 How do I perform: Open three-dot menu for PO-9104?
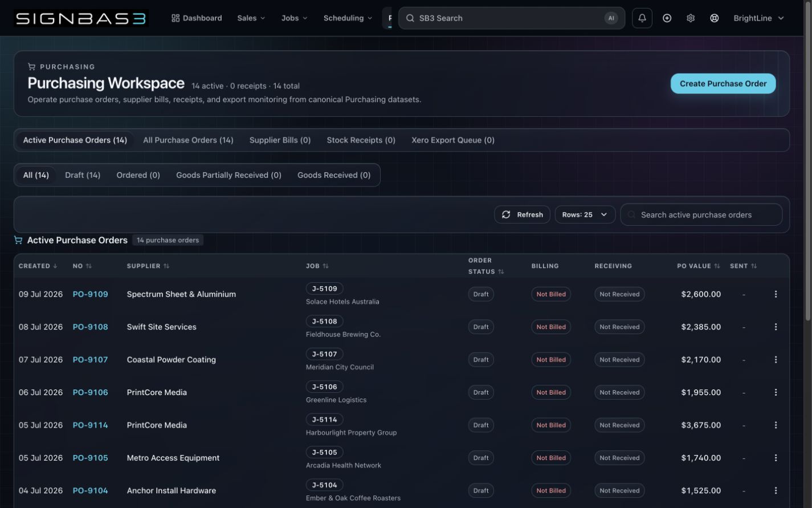[x=776, y=490]
